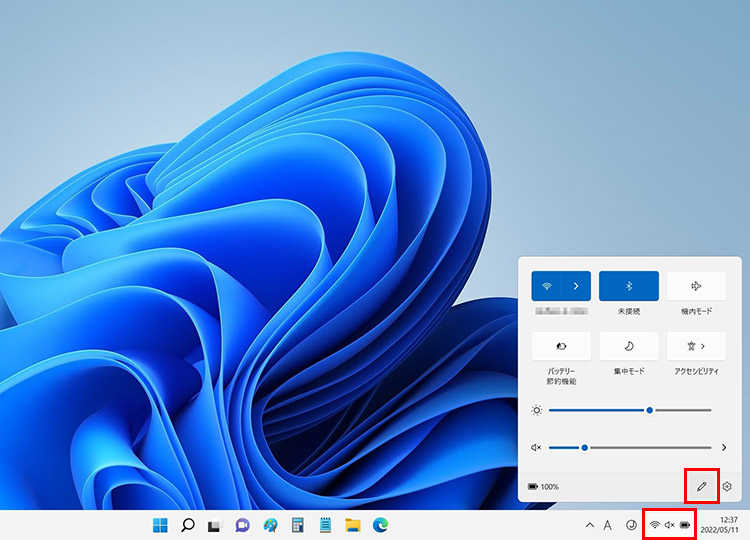The width and height of the screenshot is (750, 540).
Task: Open Task View from the taskbar
Action: [x=214, y=525]
